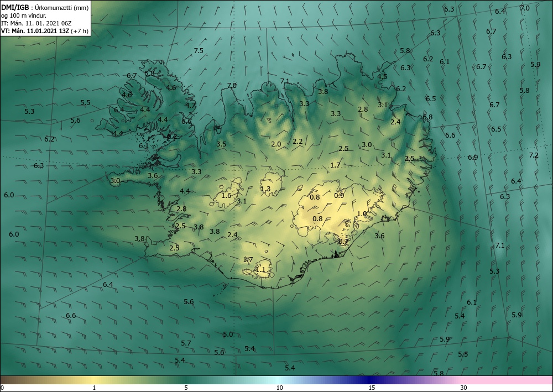Click the 2.2 value label

298,142
